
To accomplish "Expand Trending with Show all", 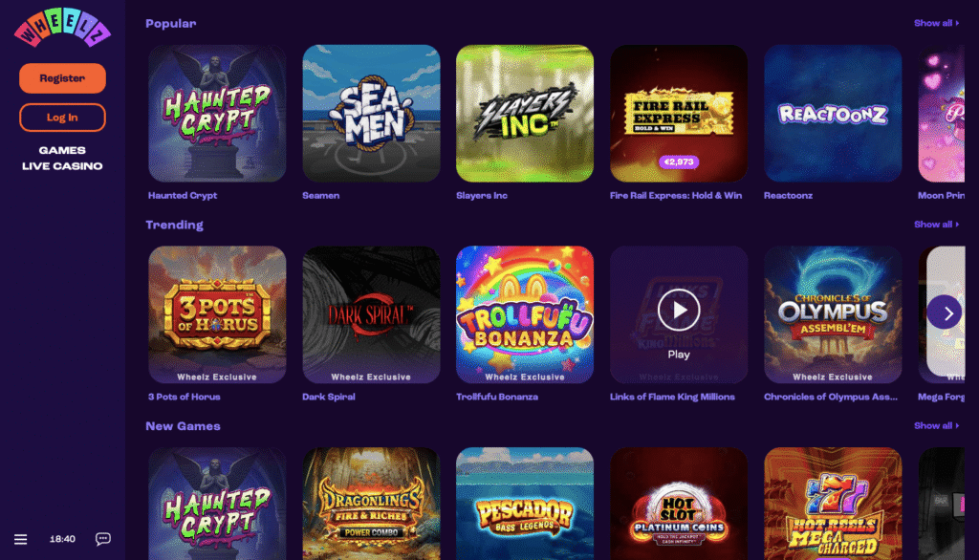I will [x=937, y=225].
